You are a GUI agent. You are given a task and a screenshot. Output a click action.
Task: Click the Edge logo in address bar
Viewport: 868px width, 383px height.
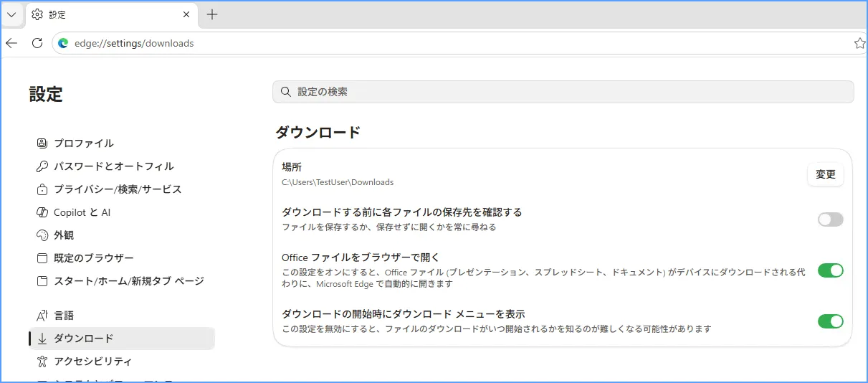pyautogui.click(x=63, y=43)
